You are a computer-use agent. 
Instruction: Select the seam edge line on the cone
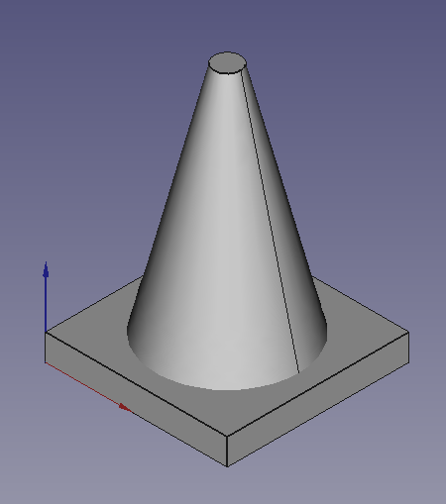click(271, 221)
